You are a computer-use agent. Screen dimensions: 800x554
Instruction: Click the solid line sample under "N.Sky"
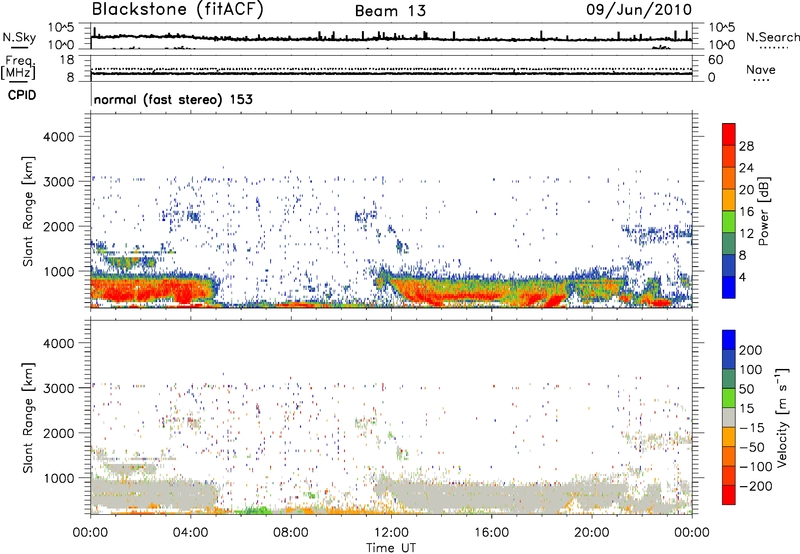pos(19,48)
